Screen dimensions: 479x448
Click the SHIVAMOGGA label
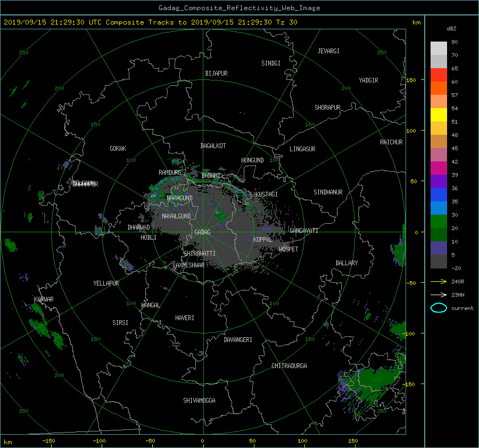(x=199, y=401)
